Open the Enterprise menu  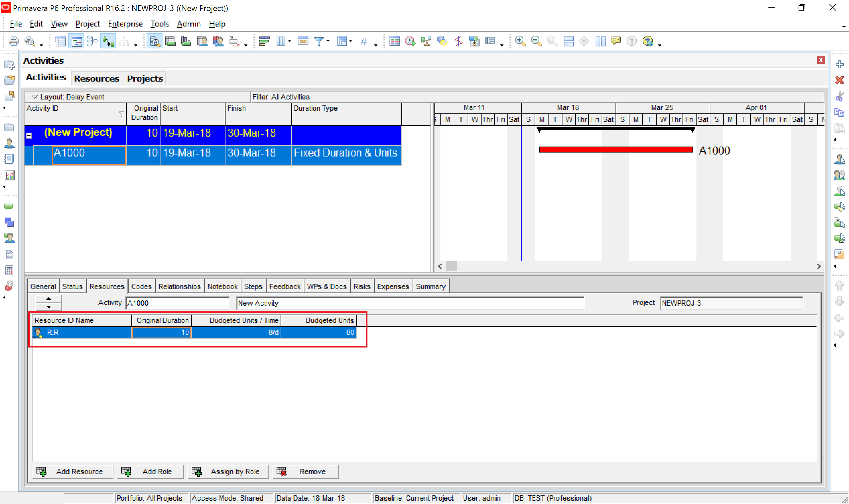(125, 24)
